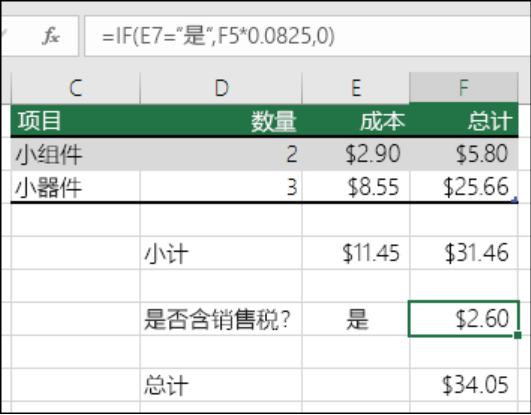Click the 成本 header cell
This screenshot has height=415, width=531.
point(356,121)
